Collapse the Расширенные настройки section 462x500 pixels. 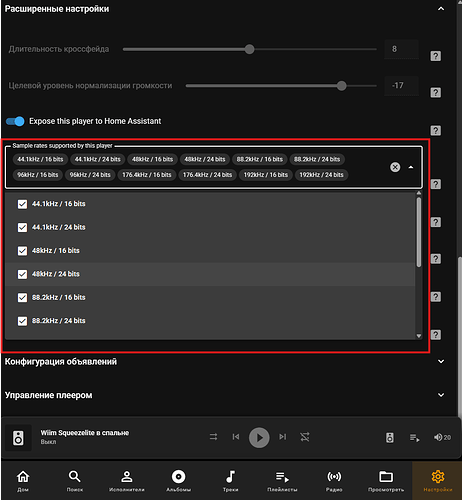441,9
